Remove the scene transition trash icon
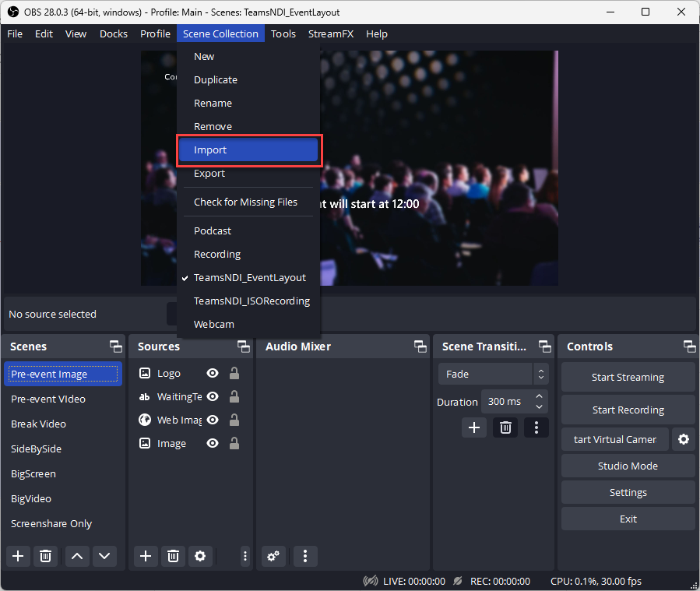The image size is (700, 591). pyautogui.click(x=505, y=427)
